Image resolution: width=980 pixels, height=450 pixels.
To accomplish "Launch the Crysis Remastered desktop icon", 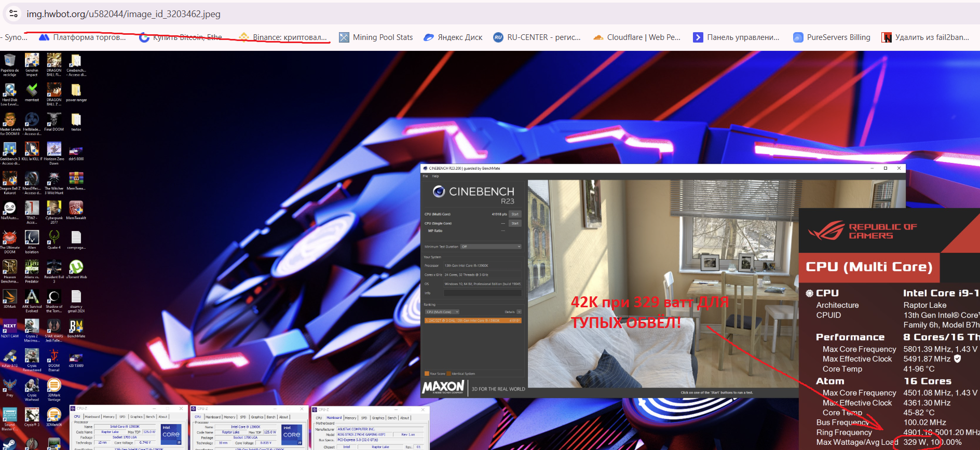I will [x=32, y=361].
